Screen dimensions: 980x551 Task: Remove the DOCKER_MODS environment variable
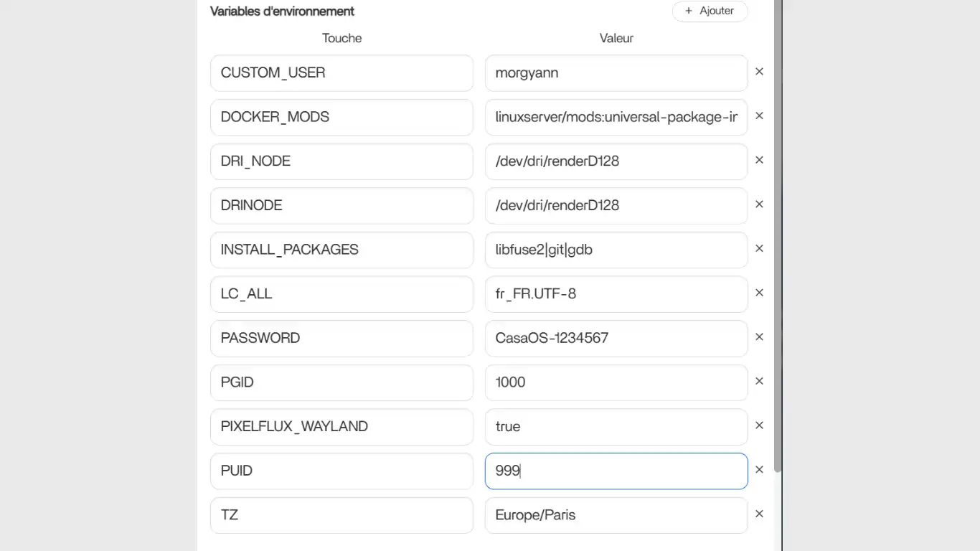tap(759, 116)
